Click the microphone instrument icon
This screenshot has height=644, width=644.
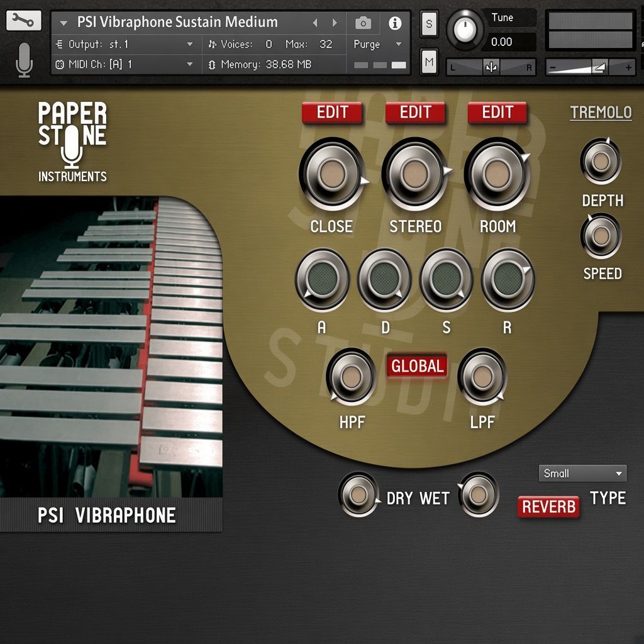pos(25,60)
